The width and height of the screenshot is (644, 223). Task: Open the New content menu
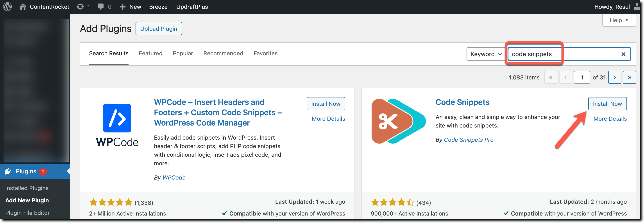pos(130,7)
